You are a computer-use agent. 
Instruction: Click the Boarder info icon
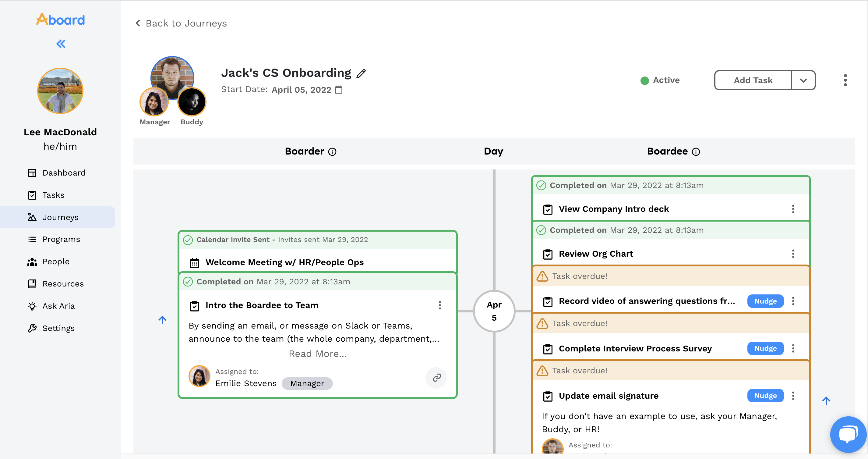point(332,152)
